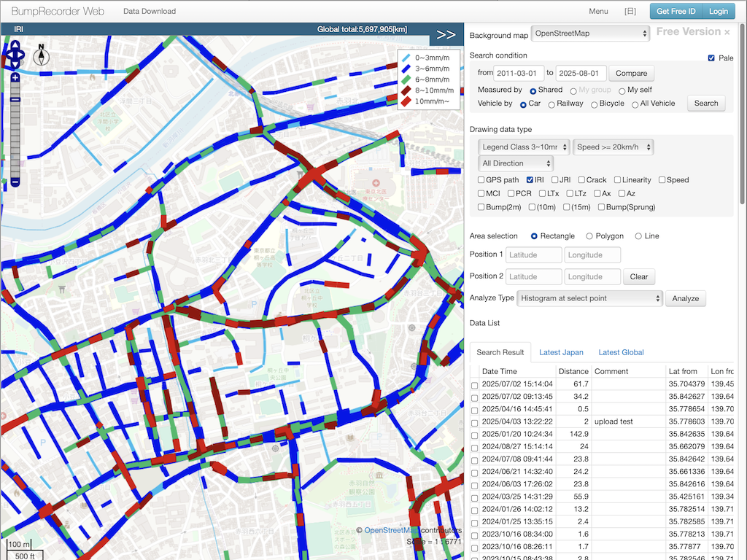Close the Free Version banner
This screenshot has width=747, height=560.
727,32
